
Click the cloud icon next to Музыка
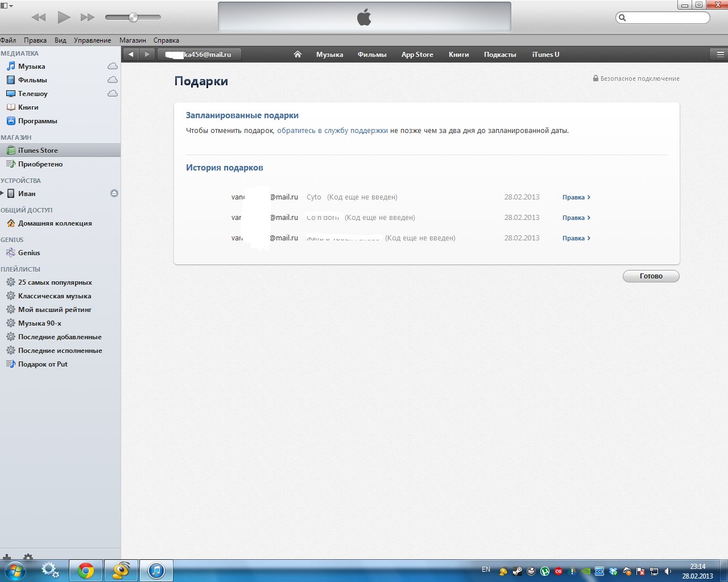coord(113,66)
